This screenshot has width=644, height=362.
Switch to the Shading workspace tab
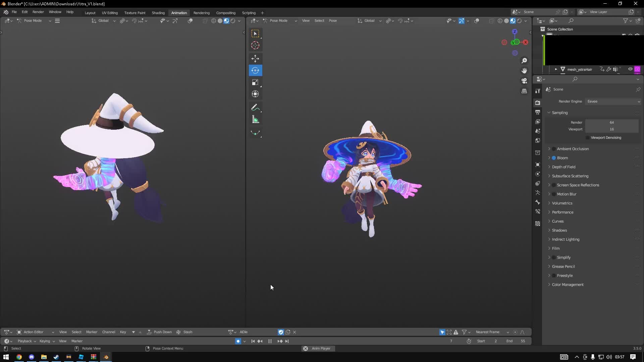[158, 13]
